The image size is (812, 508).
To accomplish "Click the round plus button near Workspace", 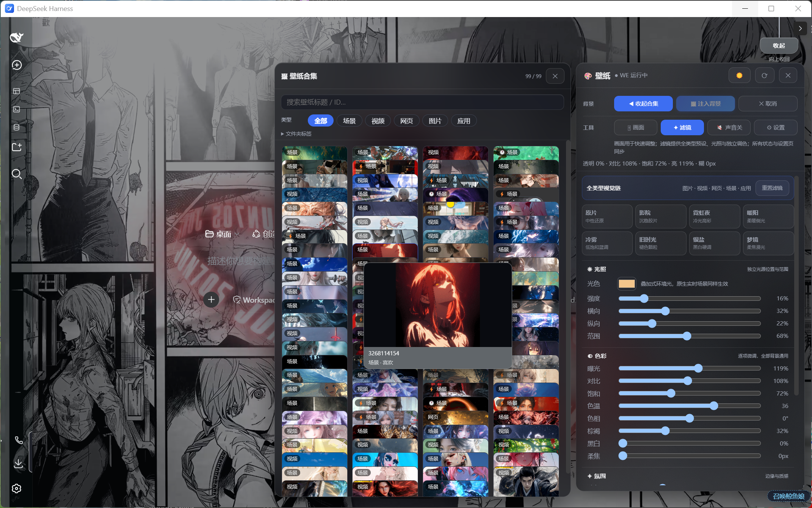I will (x=211, y=300).
